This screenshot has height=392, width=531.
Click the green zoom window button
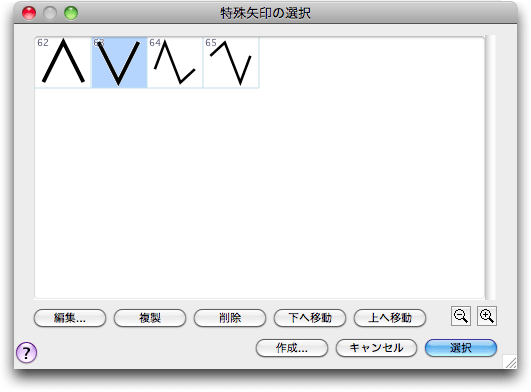pyautogui.click(x=71, y=13)
